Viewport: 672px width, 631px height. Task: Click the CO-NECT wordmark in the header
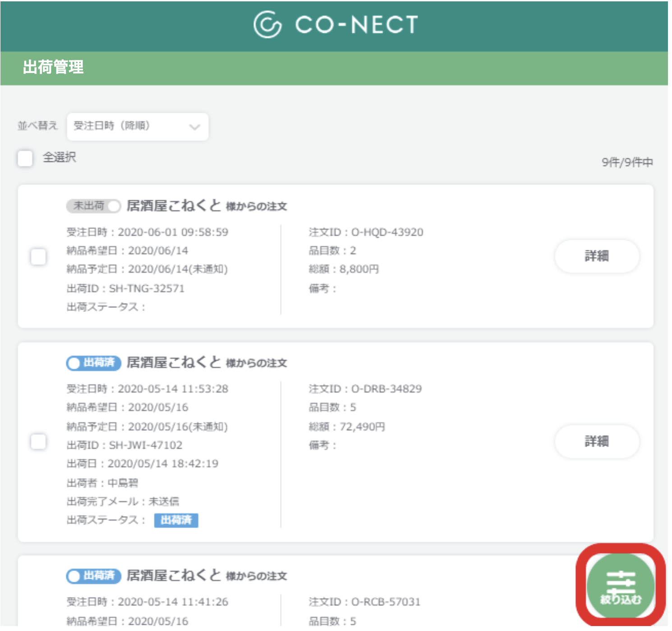(x=356, y=25)
